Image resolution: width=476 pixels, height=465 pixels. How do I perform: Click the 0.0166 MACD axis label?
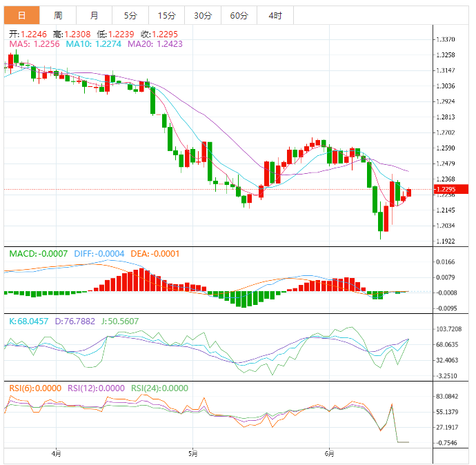click(x=446, y=262)
